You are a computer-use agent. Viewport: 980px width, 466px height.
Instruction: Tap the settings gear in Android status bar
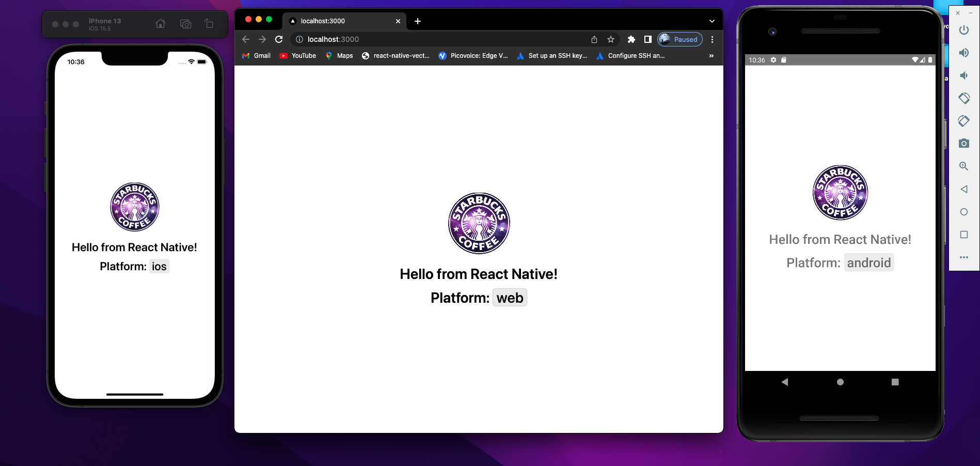(x=773, y=60)
